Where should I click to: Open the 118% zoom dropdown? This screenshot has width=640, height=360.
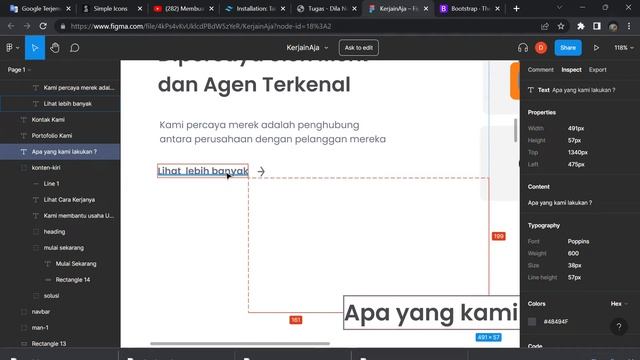(624, 48)
